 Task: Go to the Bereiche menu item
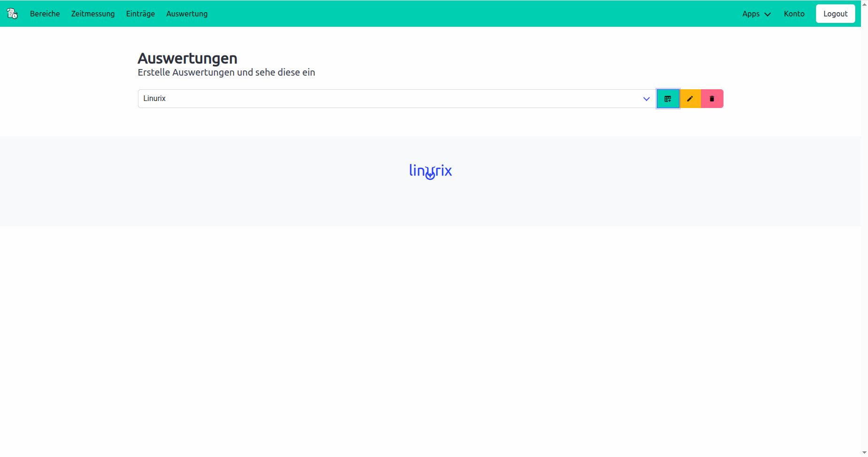(x=45, y=14)
